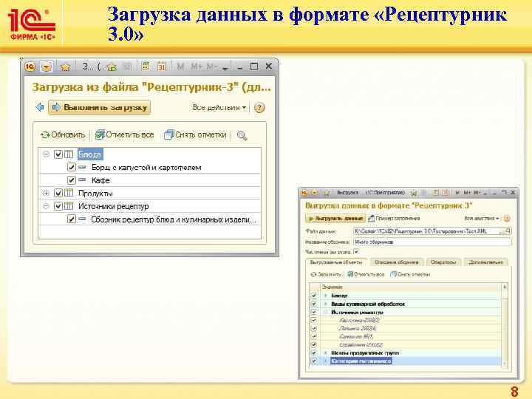Click 1C main menu icon in import window

click(30, 66)
